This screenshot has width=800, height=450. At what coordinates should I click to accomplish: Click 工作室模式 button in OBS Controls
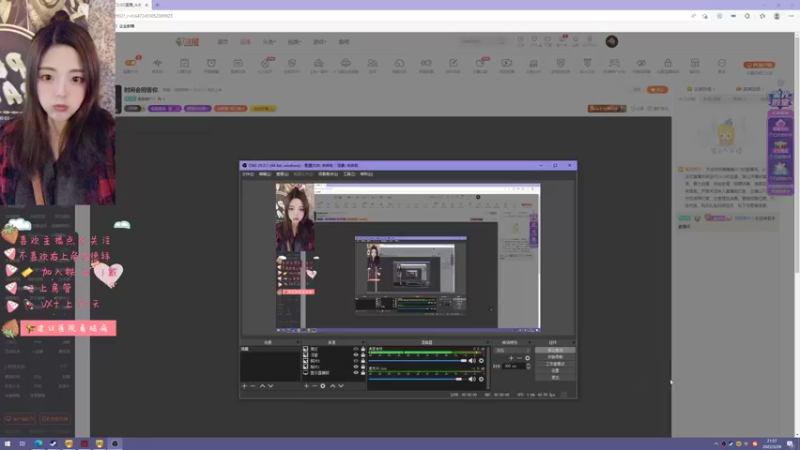(x=555, y=364)
